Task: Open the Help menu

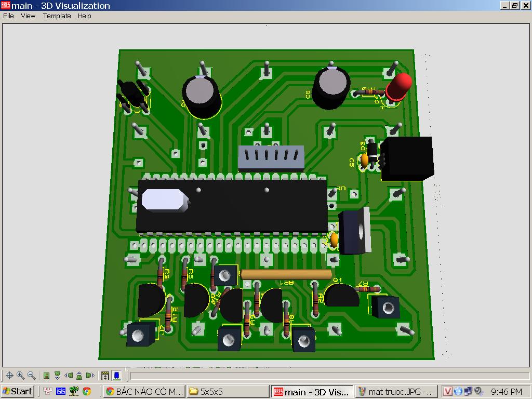Action: click(x=85, y=16)
